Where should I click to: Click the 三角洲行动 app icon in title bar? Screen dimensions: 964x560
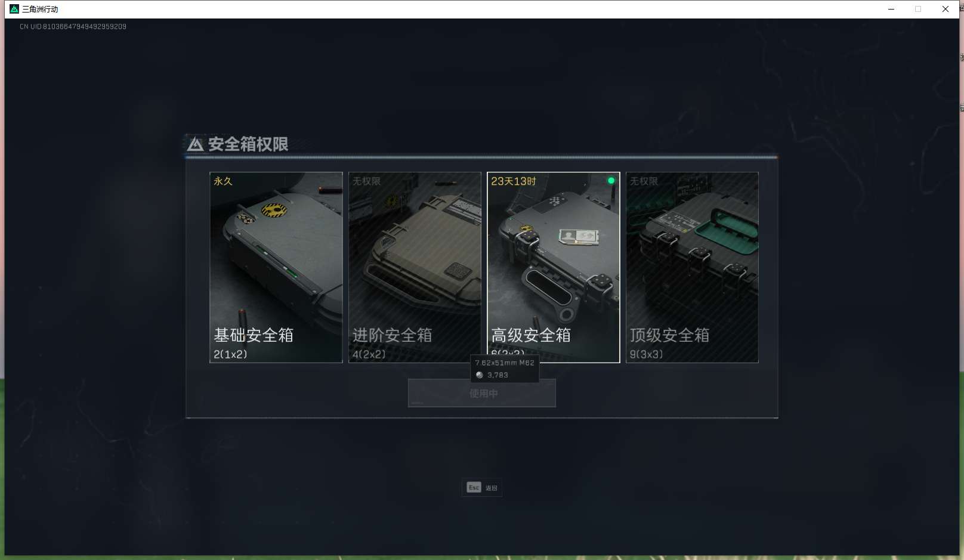click(x=14, y=9)
